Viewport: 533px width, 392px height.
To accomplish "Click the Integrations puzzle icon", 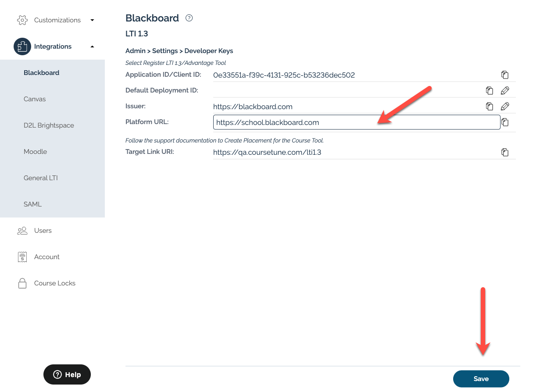I will [22, 46].
